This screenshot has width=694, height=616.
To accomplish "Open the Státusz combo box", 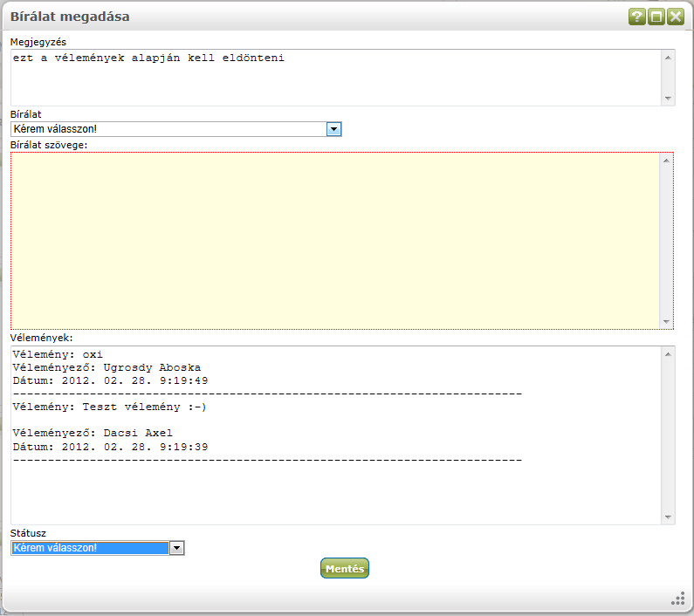I will tap(98, 548).
